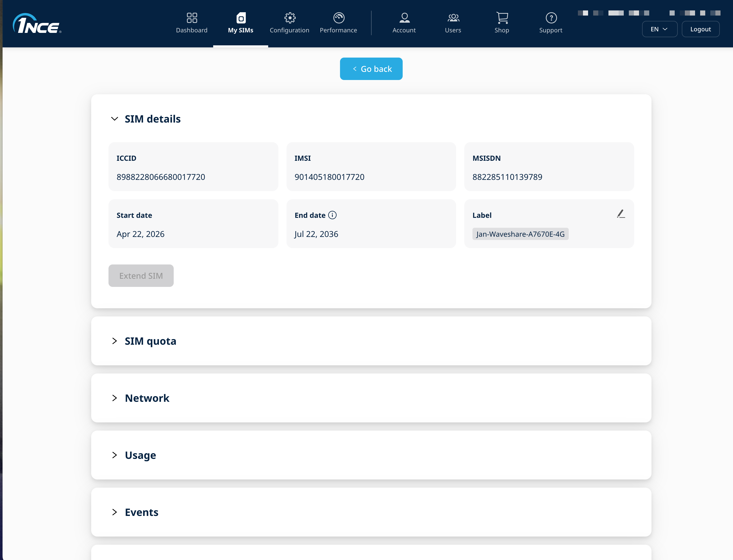Open the Shop menu label
This screenshot has height=560, width=733.
tap(502, 30)
